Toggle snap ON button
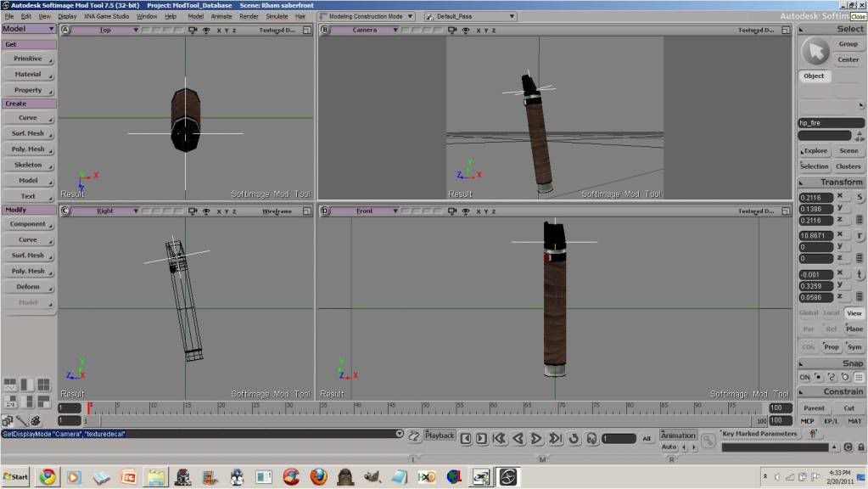The image size is (868, 489). pos(804,377)
